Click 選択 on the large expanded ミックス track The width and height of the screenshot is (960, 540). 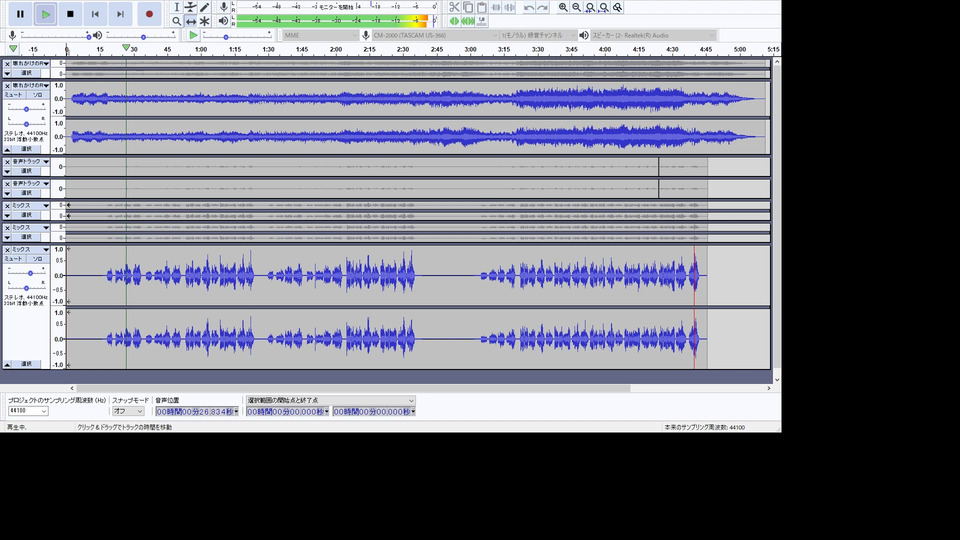(x=27, y=364)
